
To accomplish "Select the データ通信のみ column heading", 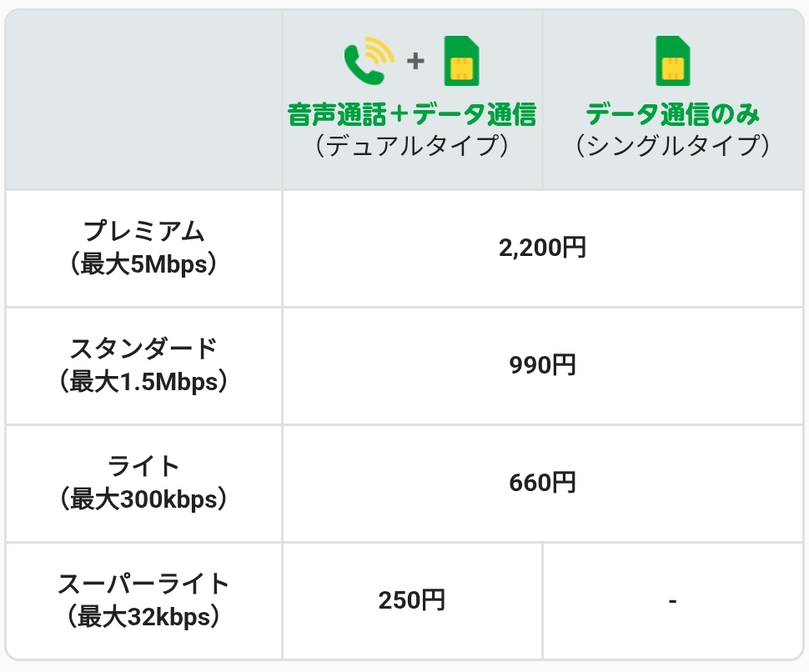I will (672, 114).
